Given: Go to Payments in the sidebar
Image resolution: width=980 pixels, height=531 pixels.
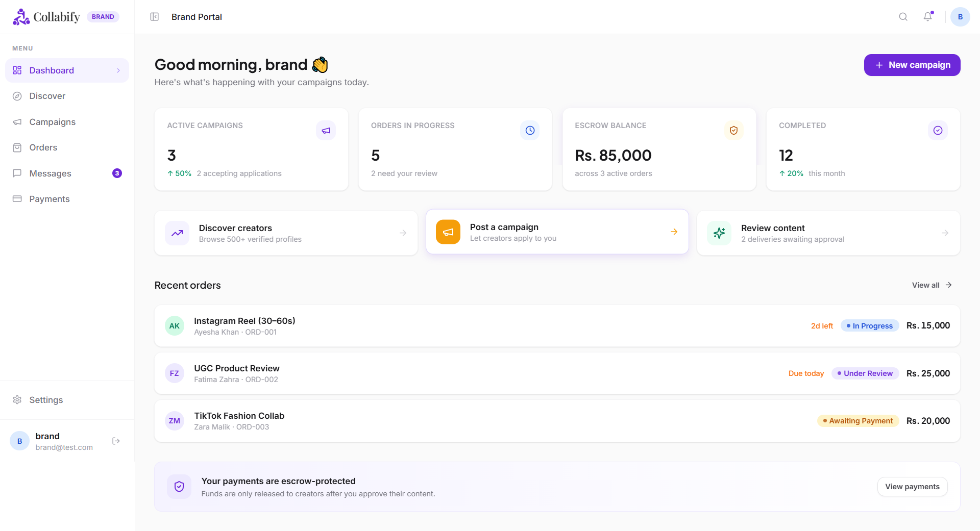Looking at the screenshot, I should pyautogui.click(x=67, y=199).
